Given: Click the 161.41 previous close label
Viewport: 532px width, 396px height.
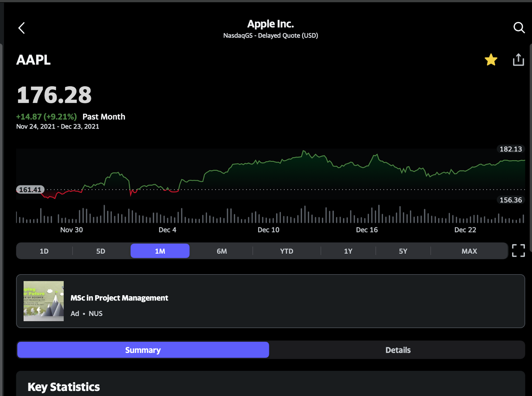Looking at the screenshot, I should (30, 190).
